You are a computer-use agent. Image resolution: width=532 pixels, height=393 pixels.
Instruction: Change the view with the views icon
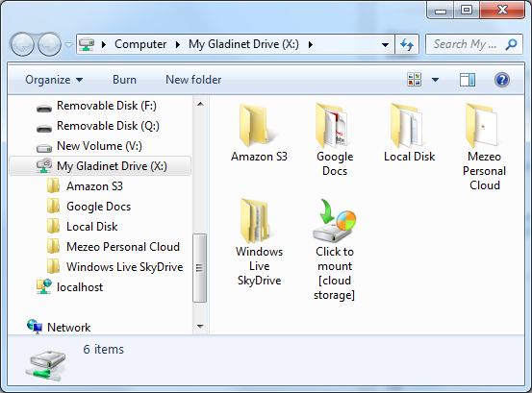[414, 80]
